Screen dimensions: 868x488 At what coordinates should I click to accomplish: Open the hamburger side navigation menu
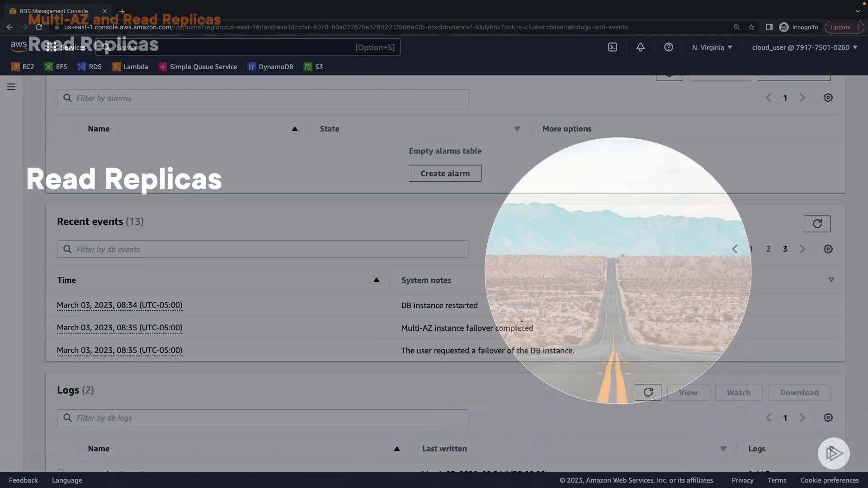pyautogui.click(x=11, y=87)
